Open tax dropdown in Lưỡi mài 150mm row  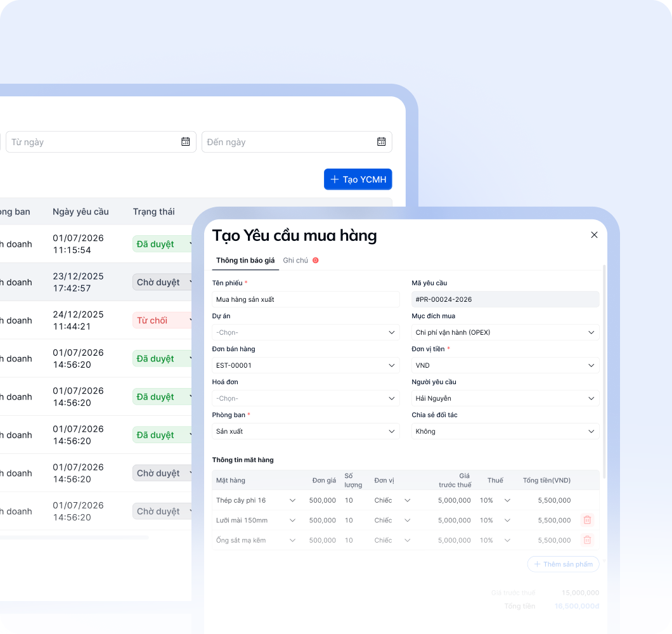tap(507, 521)
